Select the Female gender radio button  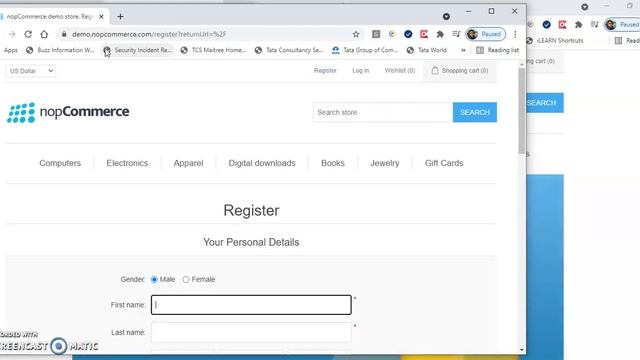click(x=186, y=280)
